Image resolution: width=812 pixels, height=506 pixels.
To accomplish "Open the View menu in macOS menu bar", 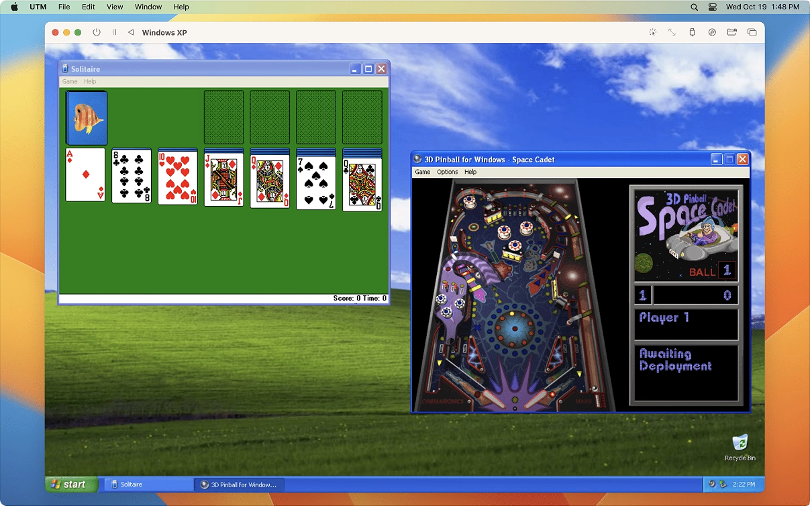I will click(115, 7).
